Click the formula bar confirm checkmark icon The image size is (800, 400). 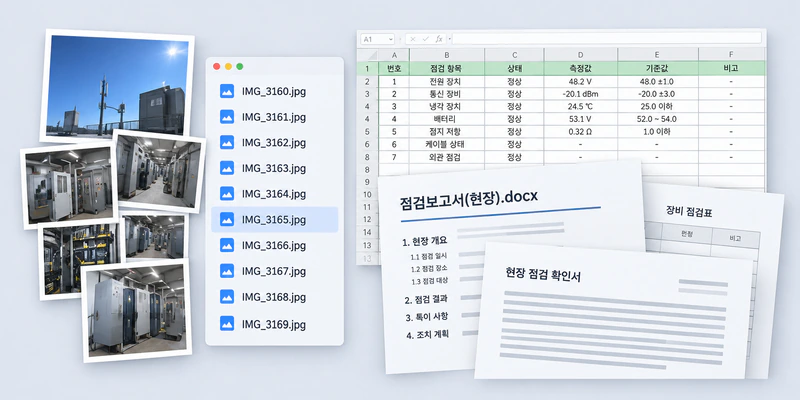pos(426,39)
